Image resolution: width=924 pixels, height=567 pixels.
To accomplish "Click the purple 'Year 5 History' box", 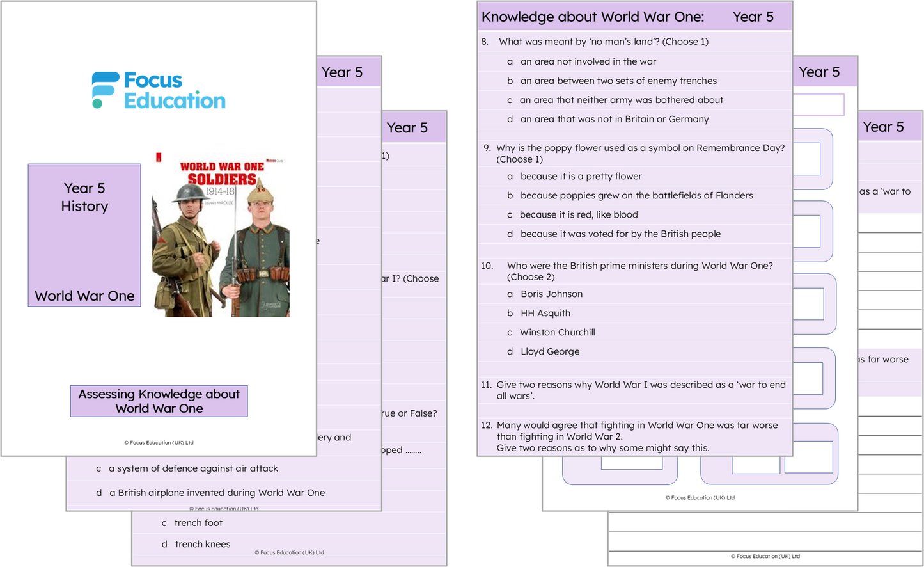I will (x=84, y=235).
